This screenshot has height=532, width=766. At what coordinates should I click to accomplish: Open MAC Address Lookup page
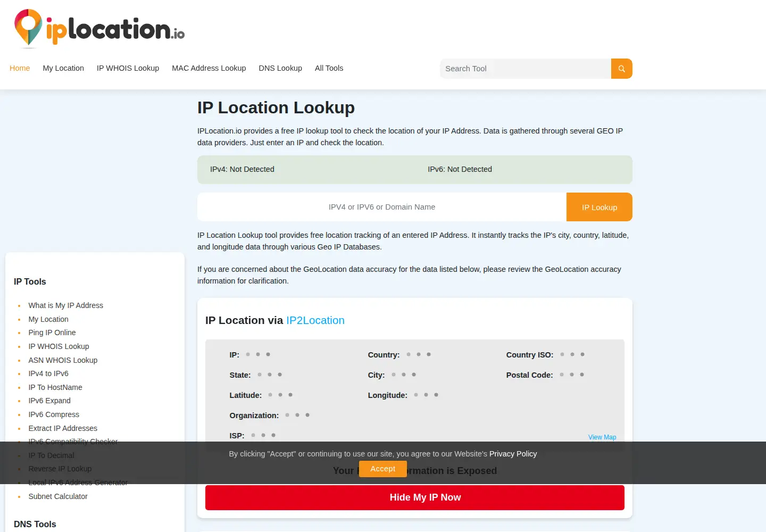(x=209, y=68)
